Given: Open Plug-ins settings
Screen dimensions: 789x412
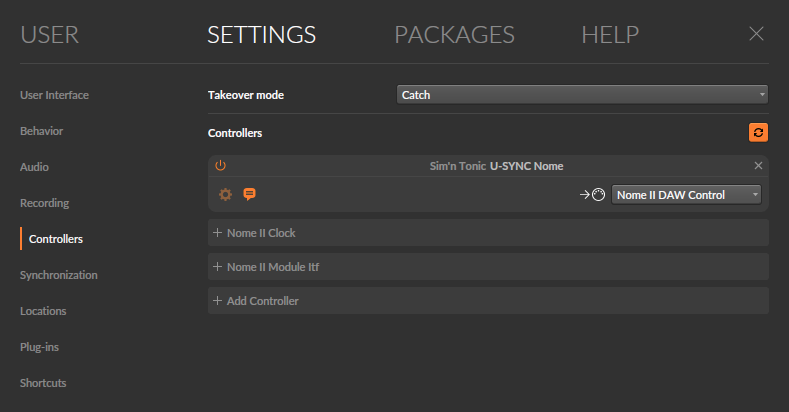Looking at the screenshot, I should (x=39, y=347).
